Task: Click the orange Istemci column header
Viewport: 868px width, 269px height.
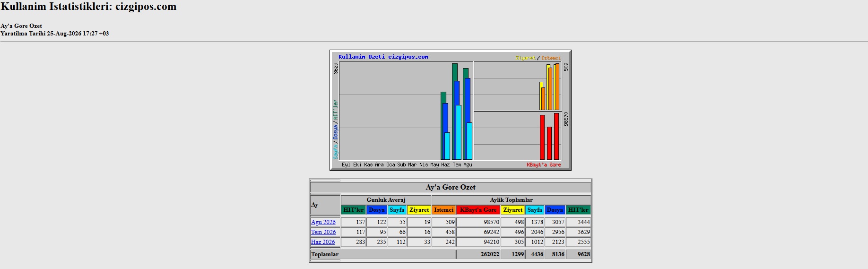Action: tap(444, 210)
